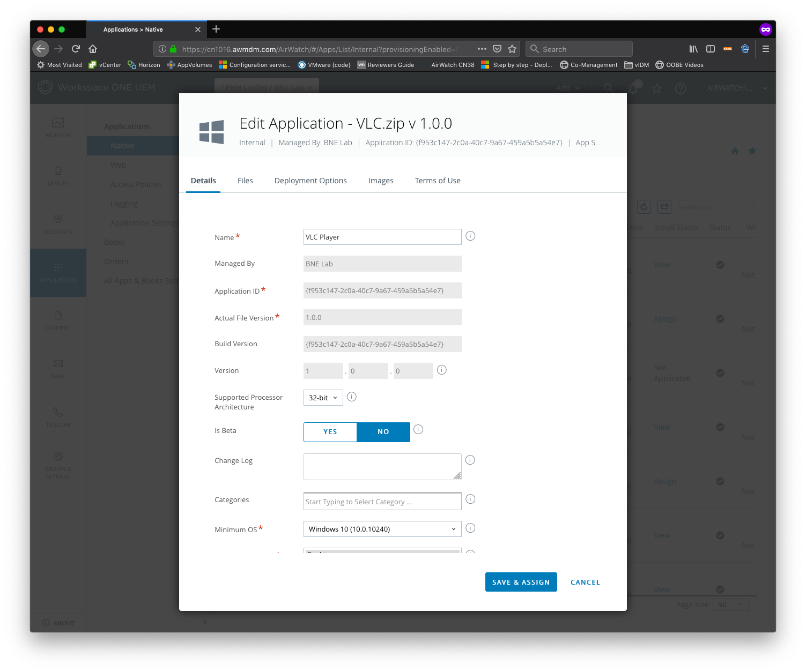Open the OOBE Videos bookmark
This screenshot has width=806, height=672.
point(679,65)
